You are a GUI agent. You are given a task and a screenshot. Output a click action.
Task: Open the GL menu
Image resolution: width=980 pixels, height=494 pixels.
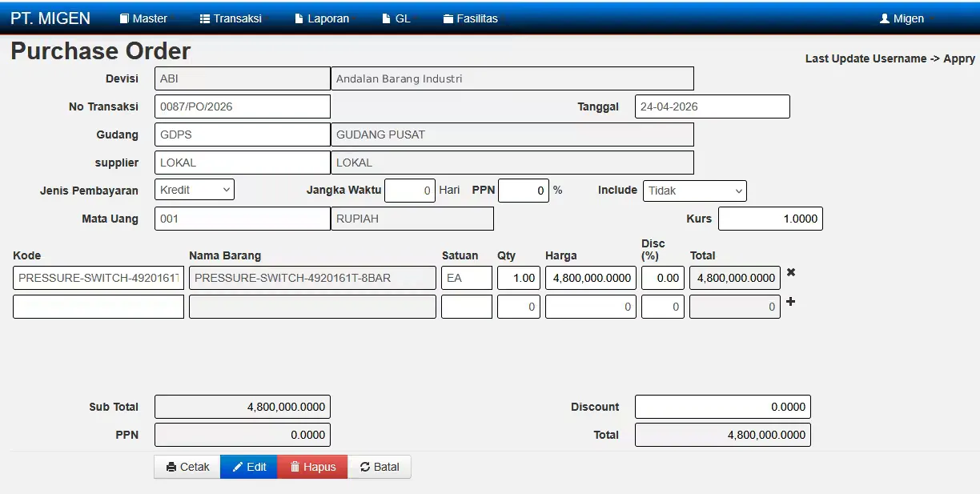coord(396,18)
